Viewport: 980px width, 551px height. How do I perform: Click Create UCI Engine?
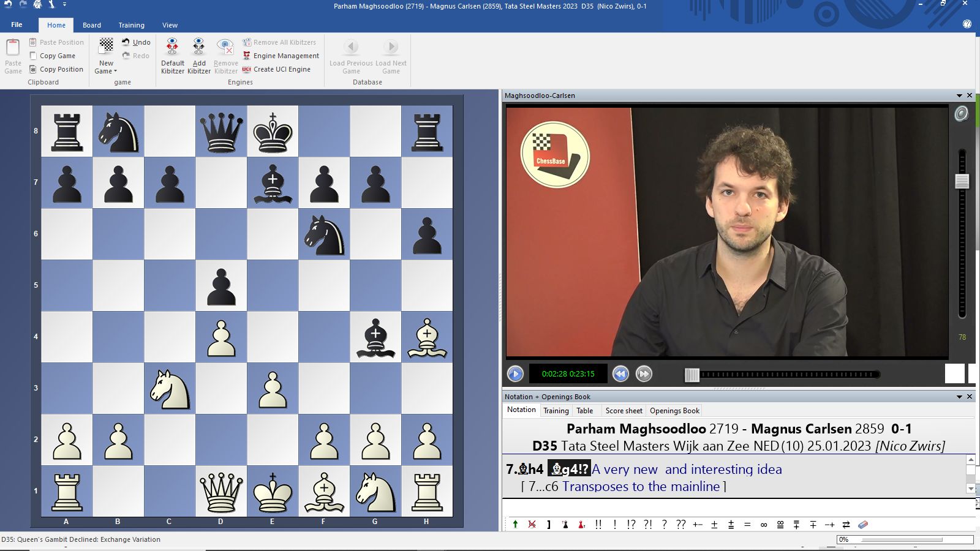(276, 69)
